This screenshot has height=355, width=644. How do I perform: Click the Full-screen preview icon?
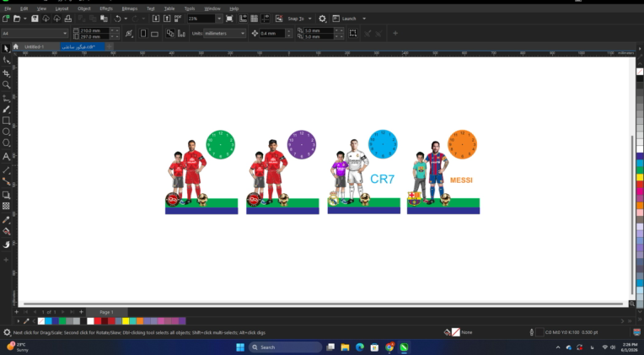[229, 19]
